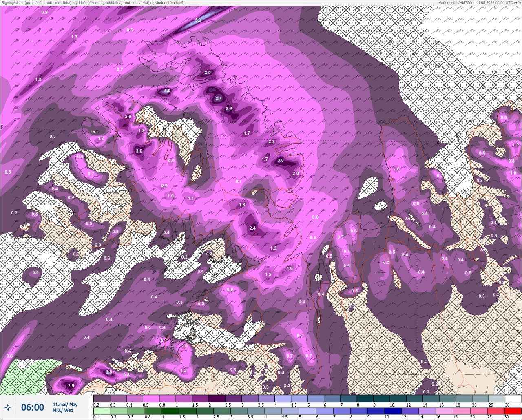This screenshot has height=420, width=522.
Task: Click the 1.8 precipitation value on the map
Action: 242,205
